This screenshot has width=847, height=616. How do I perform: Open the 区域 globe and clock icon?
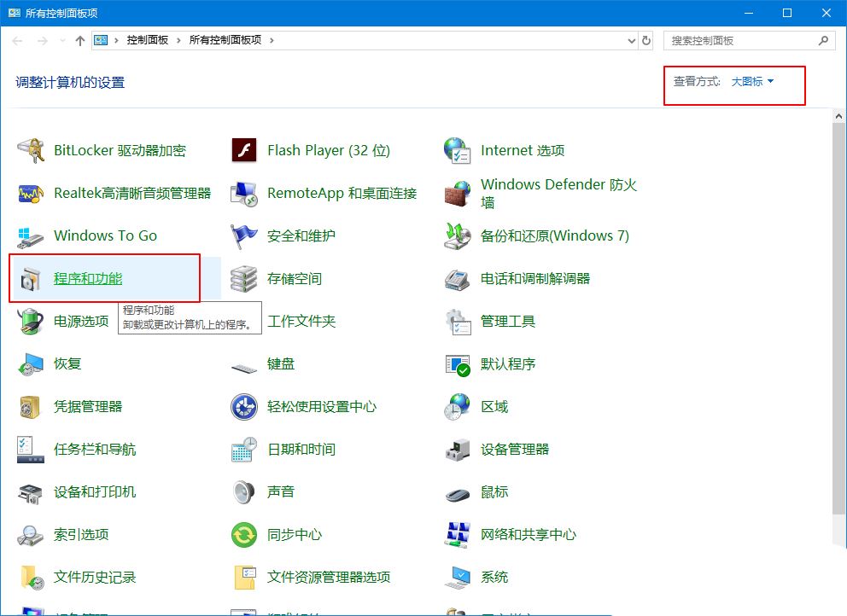coord(458,407)
